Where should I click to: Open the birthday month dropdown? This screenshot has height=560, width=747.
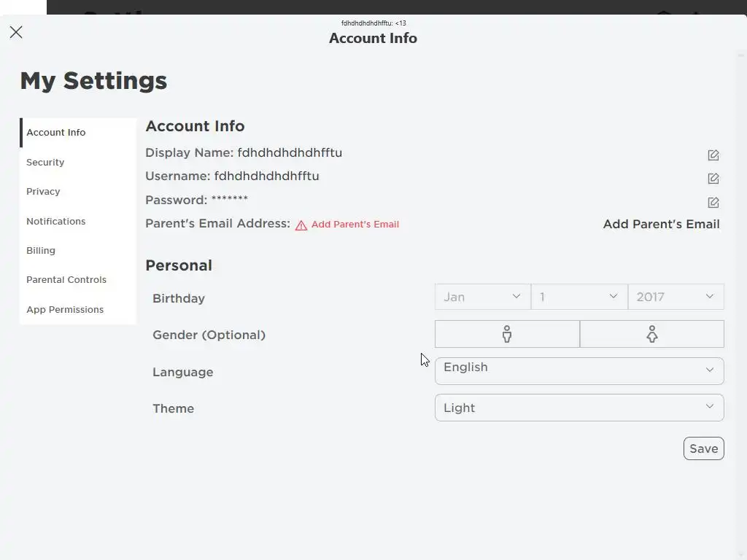pyautogui.click(x=482, y=297)
